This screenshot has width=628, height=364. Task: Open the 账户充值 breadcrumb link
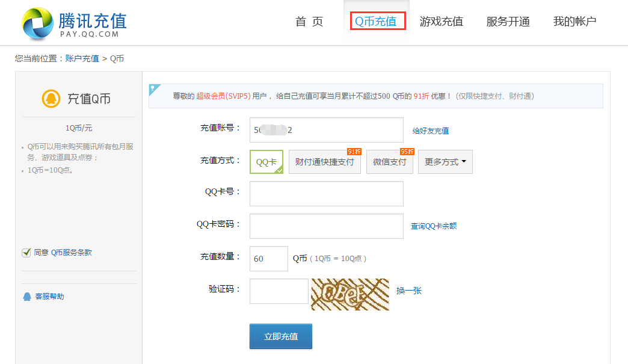tap(82, 58)
